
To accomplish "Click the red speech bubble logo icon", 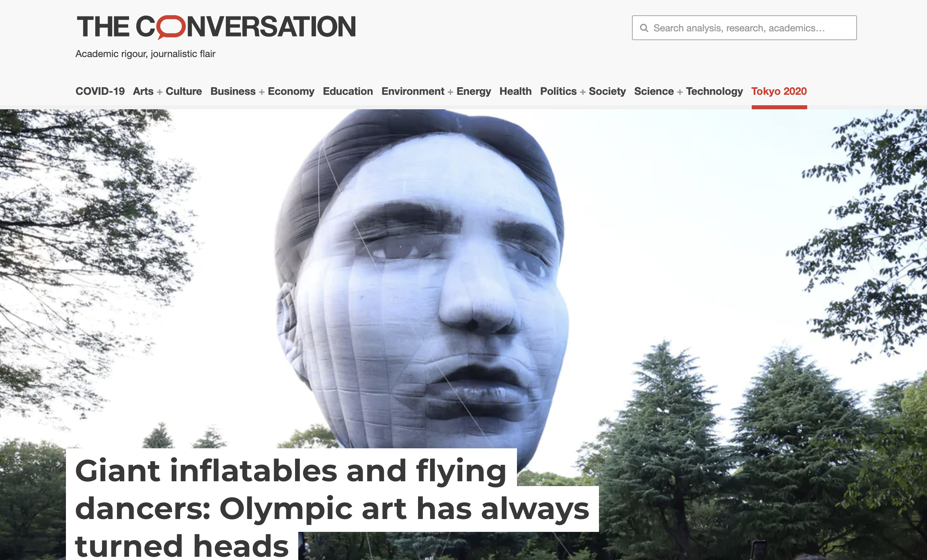I will point(171,27).
